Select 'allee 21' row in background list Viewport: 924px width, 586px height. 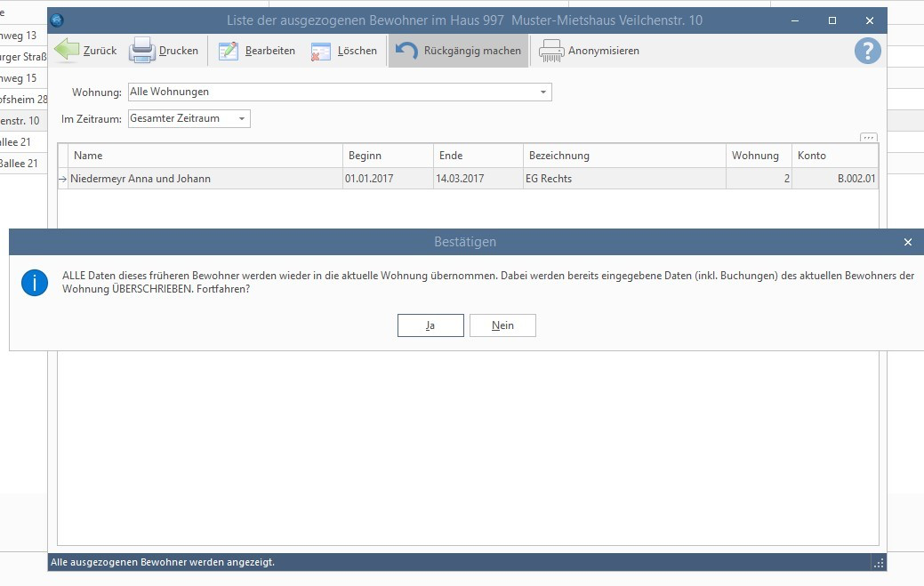click(x=24, y=142)
